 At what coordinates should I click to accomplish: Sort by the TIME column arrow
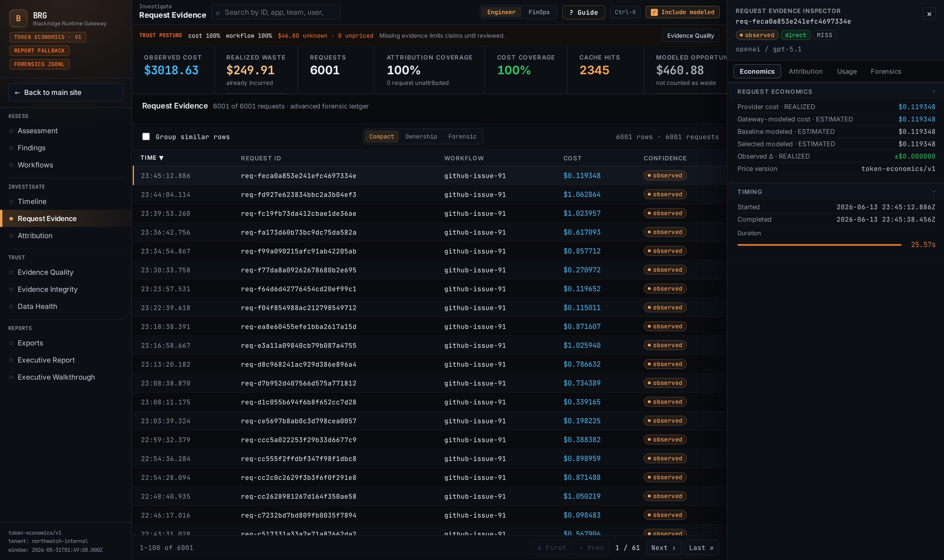coord(161,158)
